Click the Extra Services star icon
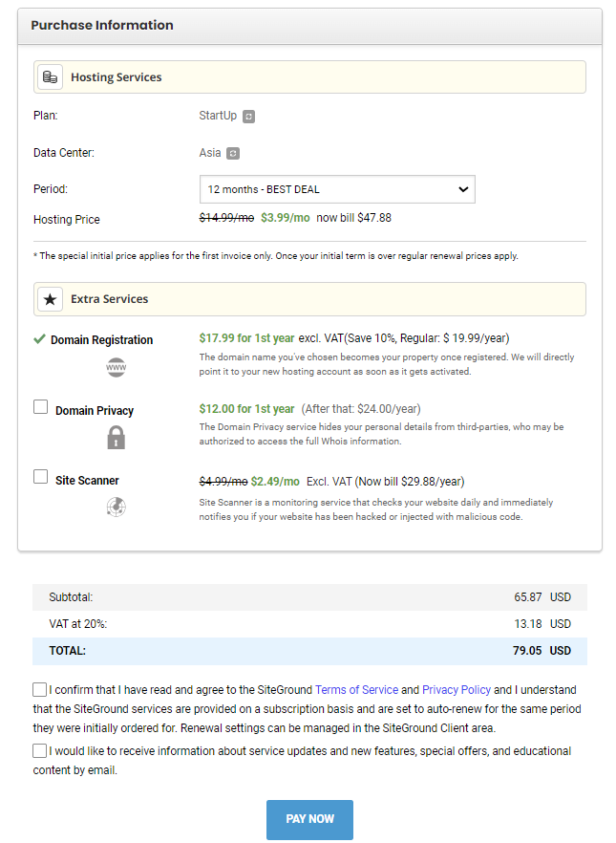Image resolution: width=616 pixels, height=843 pixels. [x=50, y=299]
